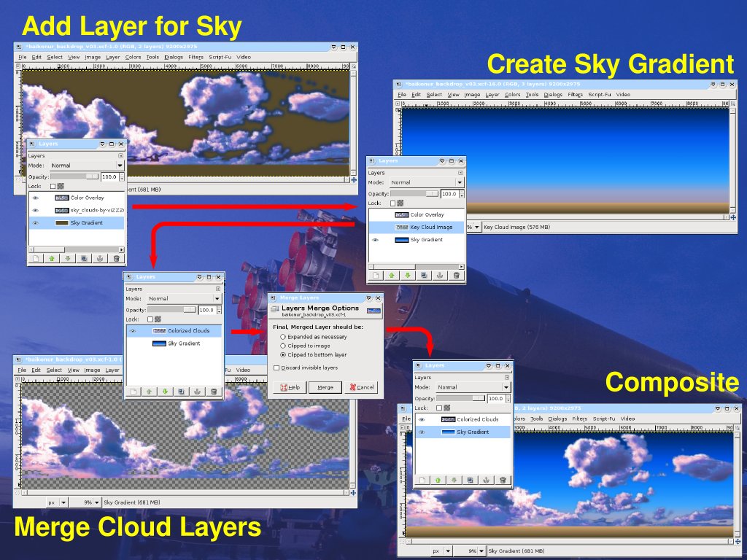
Task: Select 'Expanded as necessary' merge option
Action: coord(283,337)
